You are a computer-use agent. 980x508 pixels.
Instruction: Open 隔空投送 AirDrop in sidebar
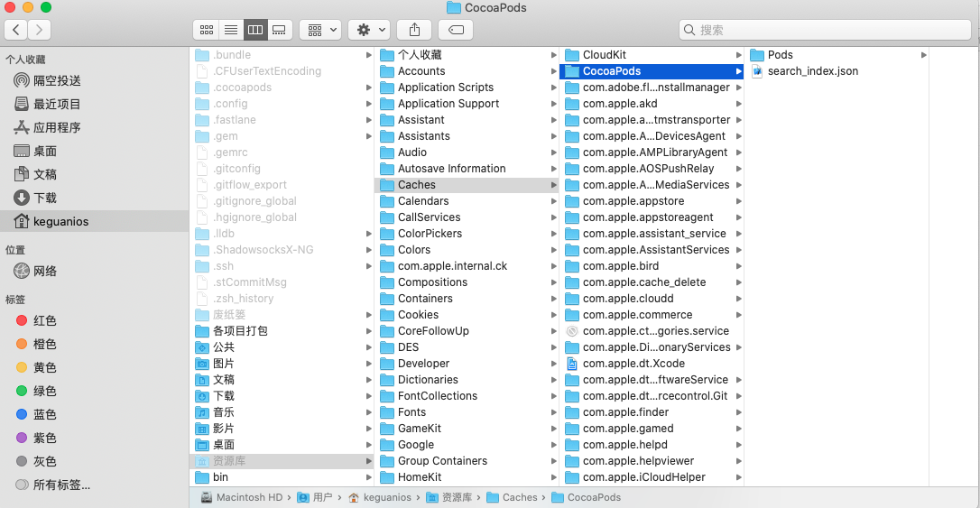point(95,80)
